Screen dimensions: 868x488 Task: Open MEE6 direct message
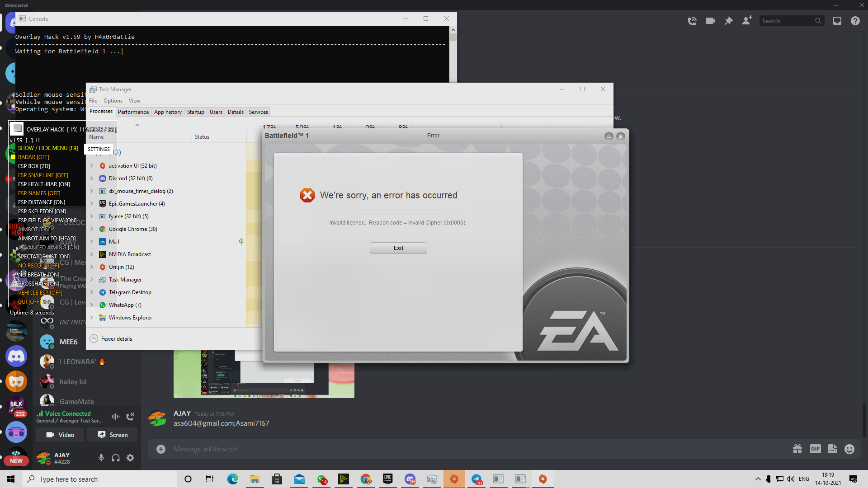click(87, 342)
